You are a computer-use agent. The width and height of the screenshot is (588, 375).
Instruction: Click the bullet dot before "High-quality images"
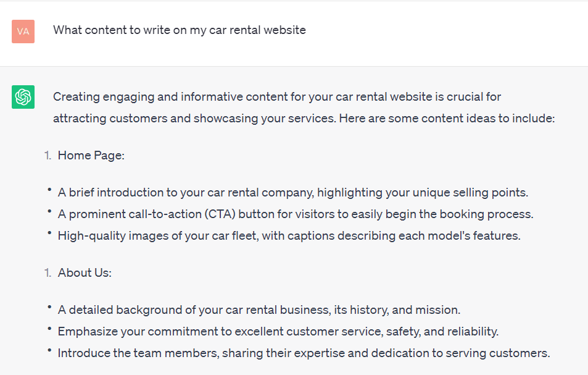(x=48, y=233)
